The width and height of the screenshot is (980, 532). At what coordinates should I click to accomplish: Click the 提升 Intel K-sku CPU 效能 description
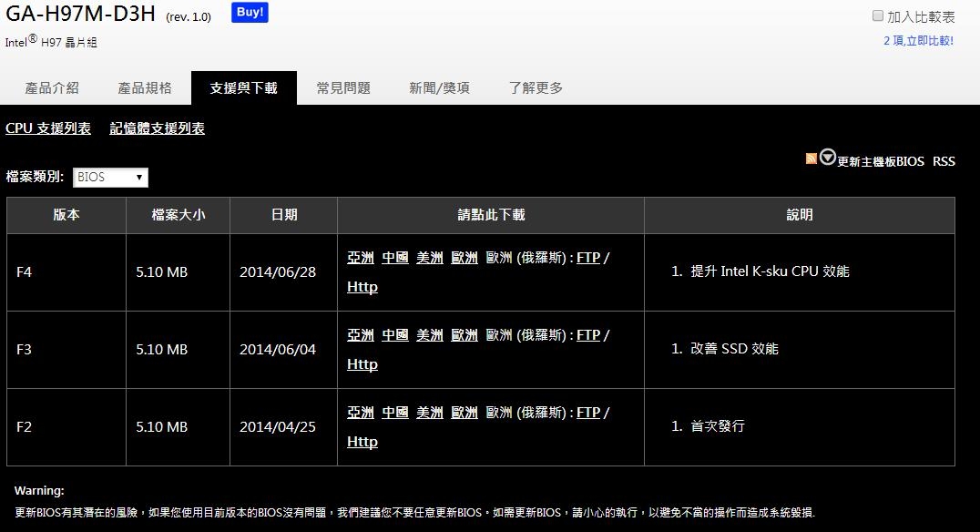coord(770,271)
